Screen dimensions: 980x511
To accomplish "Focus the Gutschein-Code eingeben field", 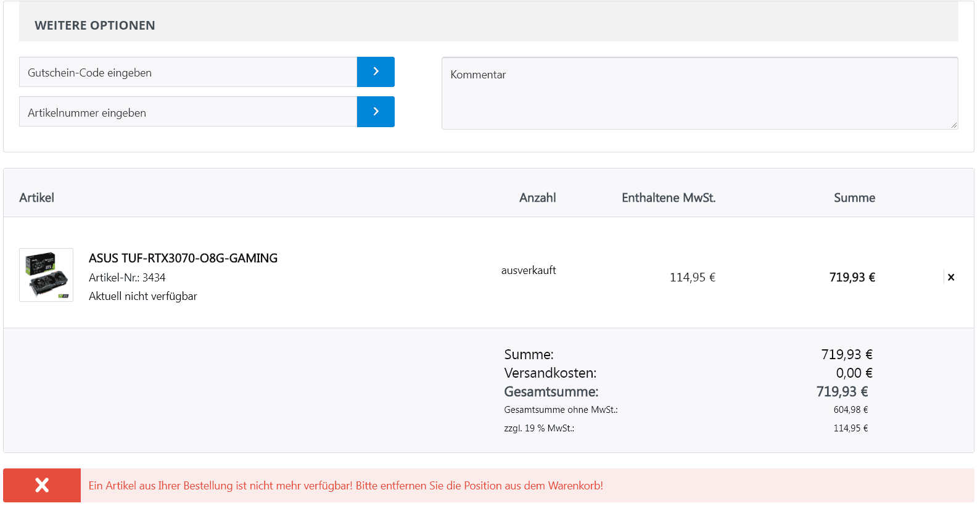I will [188, 72].
